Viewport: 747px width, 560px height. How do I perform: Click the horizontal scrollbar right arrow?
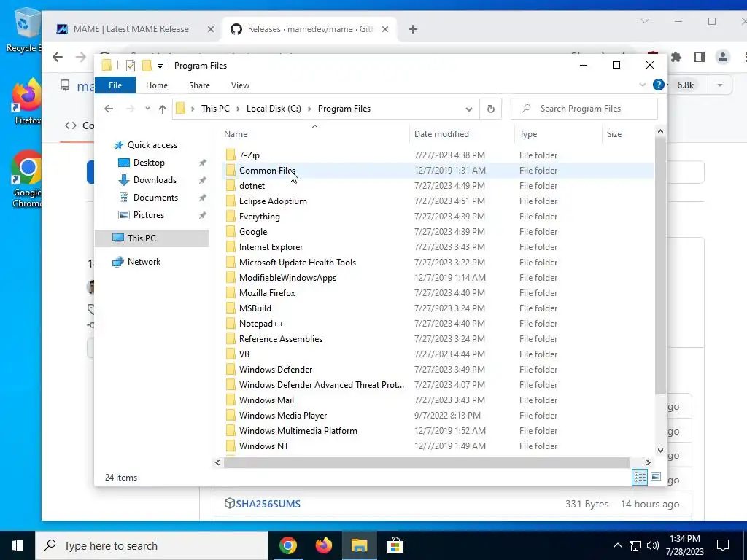pyautogui.click(x=648, y=462)
